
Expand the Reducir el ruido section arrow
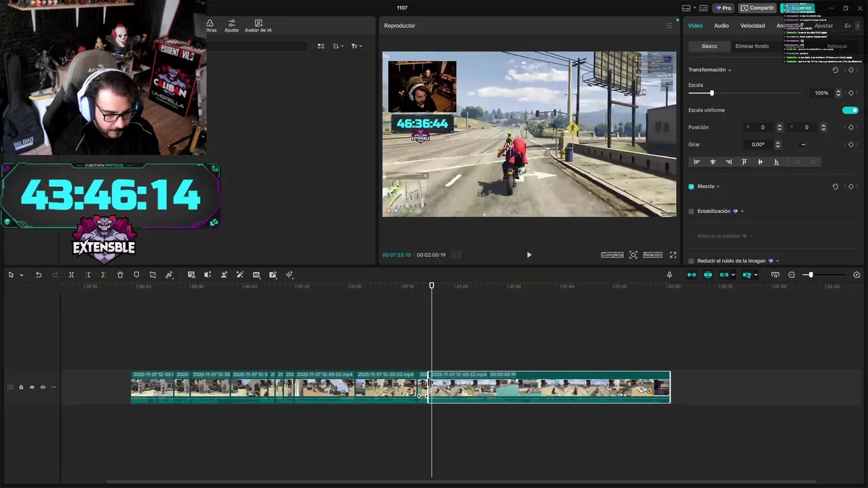(778, 261)
